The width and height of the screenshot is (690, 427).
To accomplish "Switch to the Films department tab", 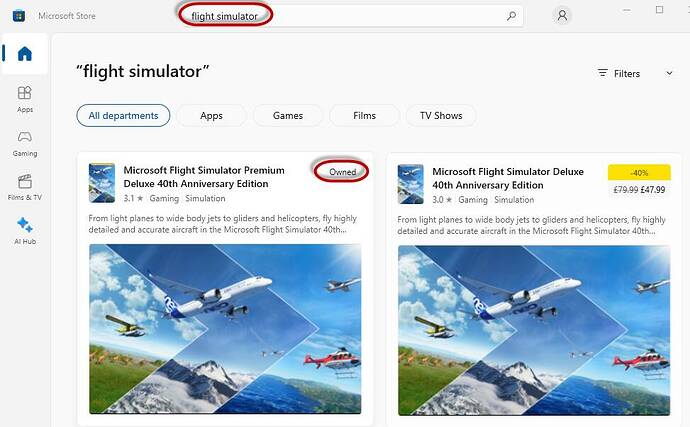I will (364, 115).
